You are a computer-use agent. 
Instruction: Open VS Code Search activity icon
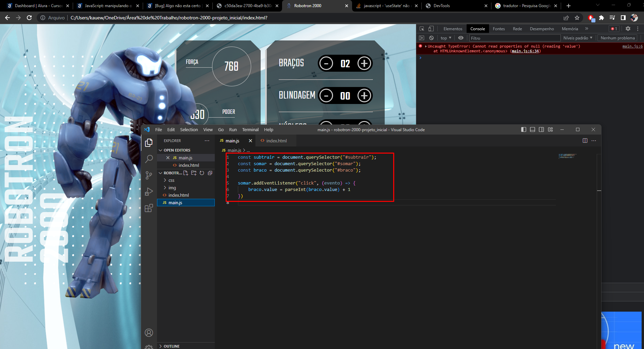coord(149,159)
